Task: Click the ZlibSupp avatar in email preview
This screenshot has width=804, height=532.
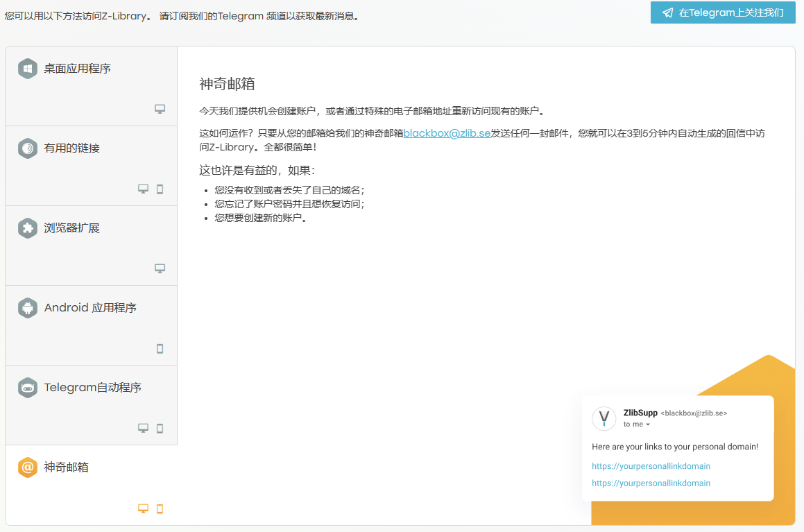Action: click(x=604, y=418)
